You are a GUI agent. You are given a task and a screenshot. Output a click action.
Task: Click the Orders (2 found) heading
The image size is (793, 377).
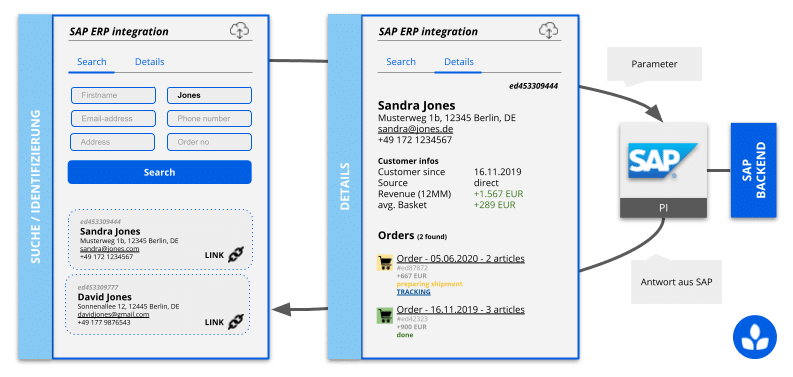412,236
